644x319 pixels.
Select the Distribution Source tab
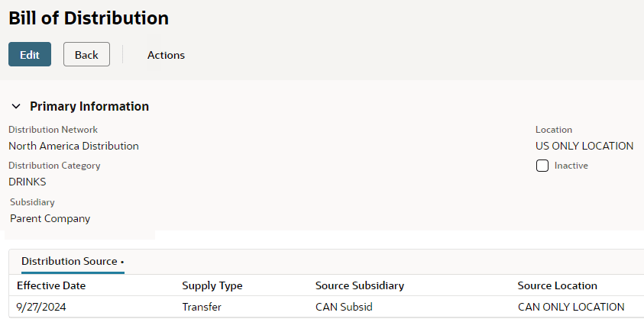pos(72,262)
